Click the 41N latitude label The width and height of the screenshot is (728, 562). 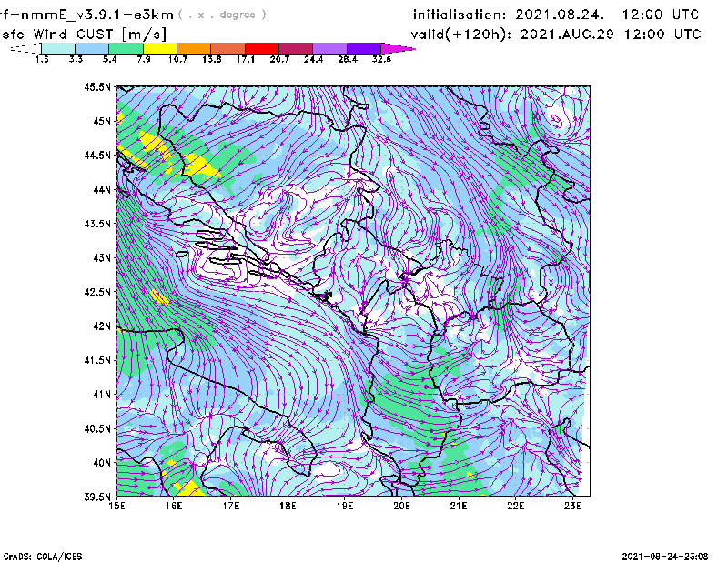point(102,394)
